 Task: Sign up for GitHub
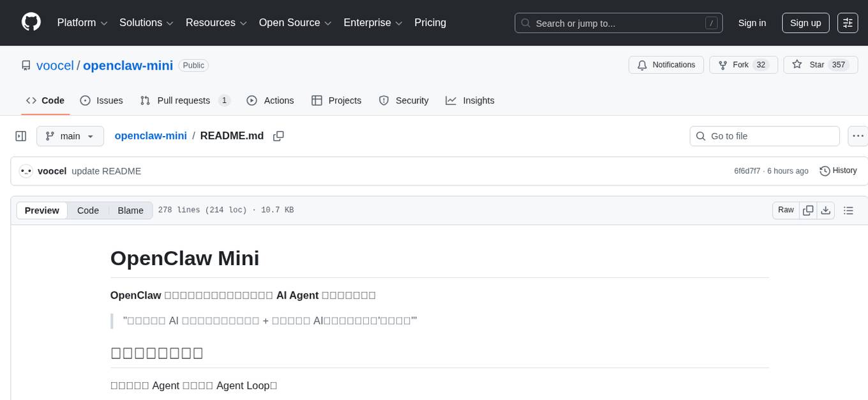(x=805, y=23)
